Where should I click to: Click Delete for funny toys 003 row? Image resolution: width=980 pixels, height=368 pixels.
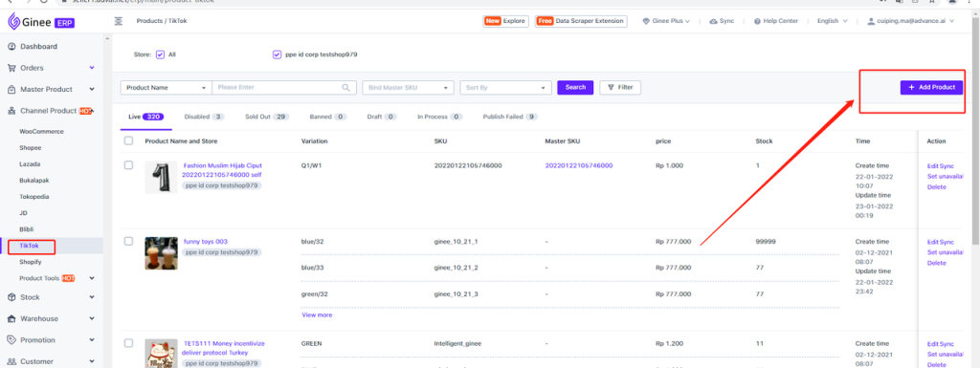[936, 263]
